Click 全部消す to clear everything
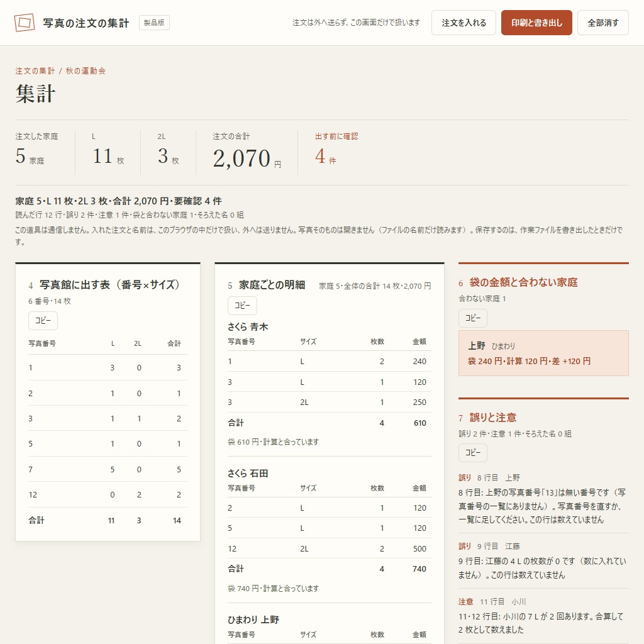The width and height of the screenshot is (644, 644). [x=603, y=23]
